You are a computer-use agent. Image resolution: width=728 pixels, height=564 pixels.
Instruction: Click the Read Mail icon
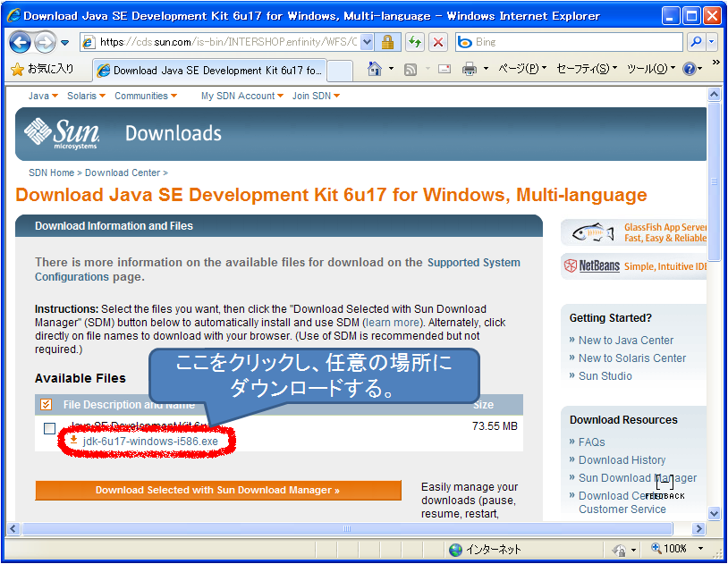click(444, 69)
